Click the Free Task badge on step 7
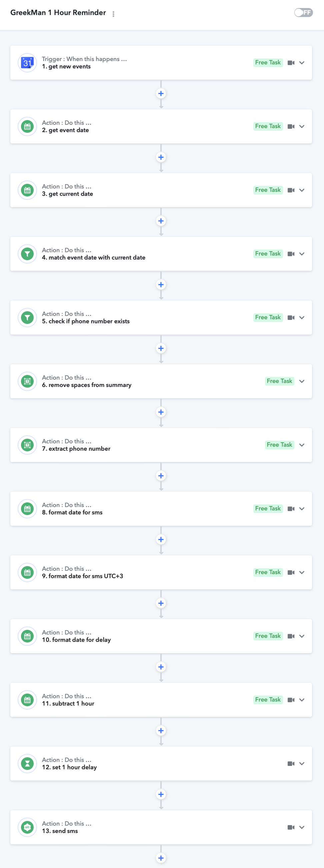This screenshot has height=868, width=324. pos(279,445)
